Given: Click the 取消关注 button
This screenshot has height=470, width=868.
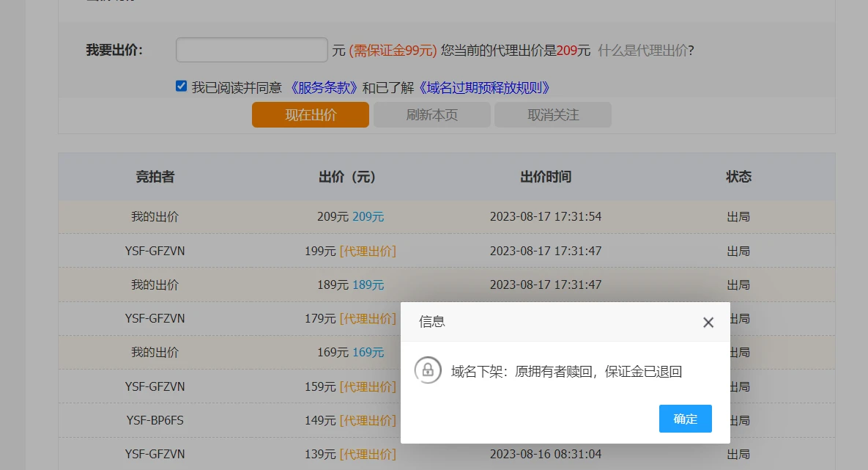Looking at the screenshot, I should pos(552,115).
